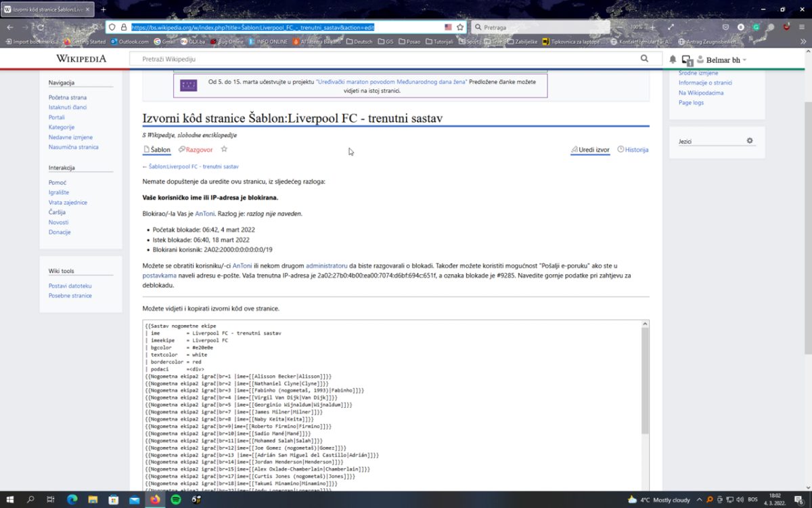This screenshot has width=812, height=508.
Task: Open the Tutorijali bookmarks folder
Action: 439,41
